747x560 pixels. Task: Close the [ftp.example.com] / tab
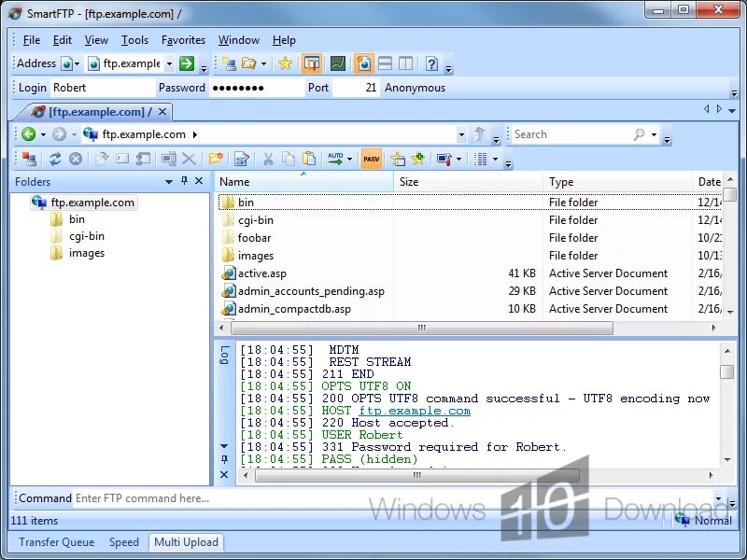click(162, 112)
